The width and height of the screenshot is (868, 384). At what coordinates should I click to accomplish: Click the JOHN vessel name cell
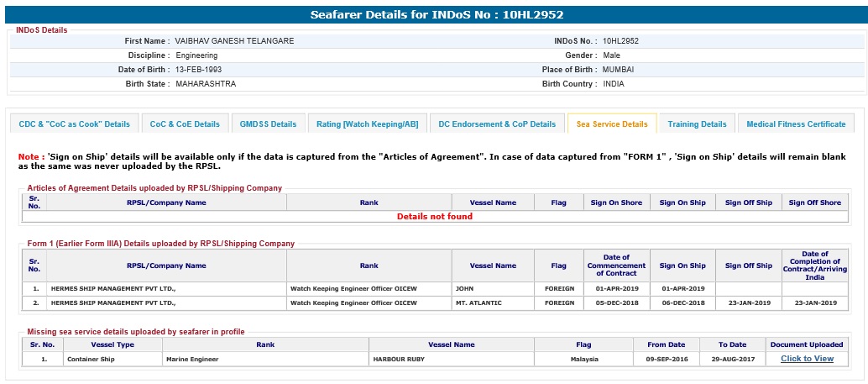pos(464,288)
